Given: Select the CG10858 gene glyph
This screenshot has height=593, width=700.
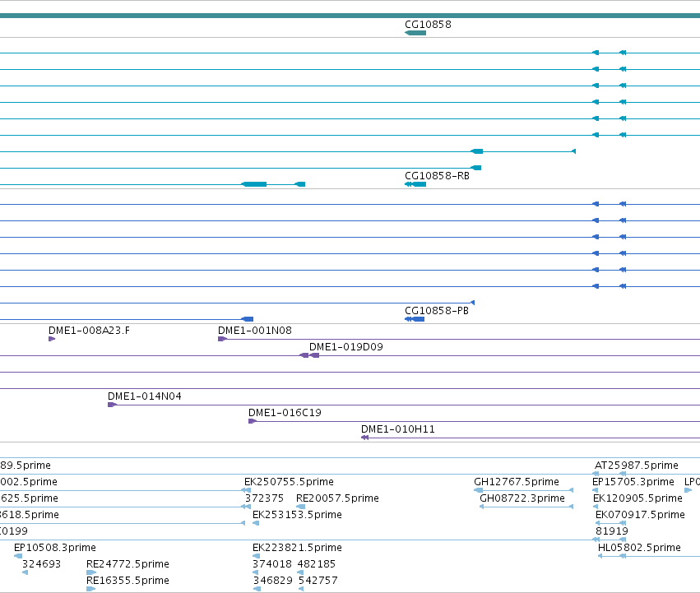Looking at the screenshot, I should (415, 33).
